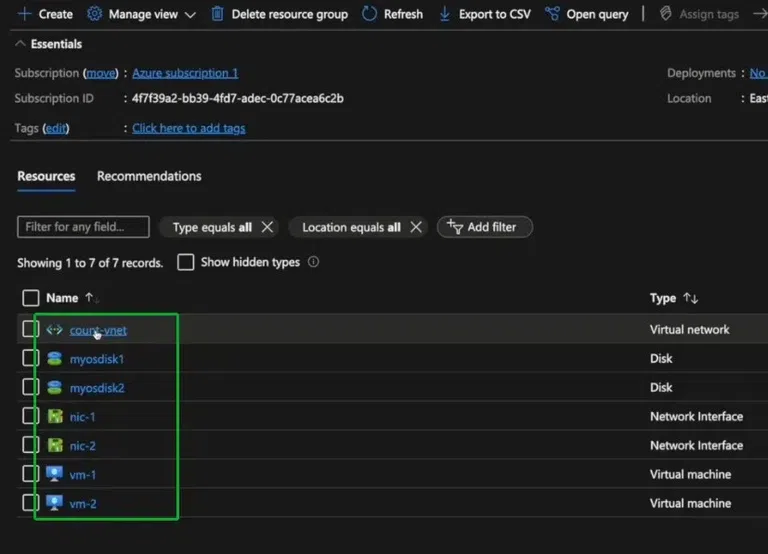Click the Type column header
Screen dimensions: 768x554
click(x=663, y=298)
